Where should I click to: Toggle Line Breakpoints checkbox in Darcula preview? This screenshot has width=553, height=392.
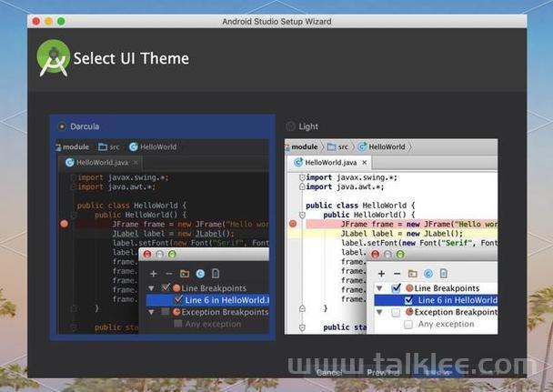pyautogui.click(x=166, y=287)
